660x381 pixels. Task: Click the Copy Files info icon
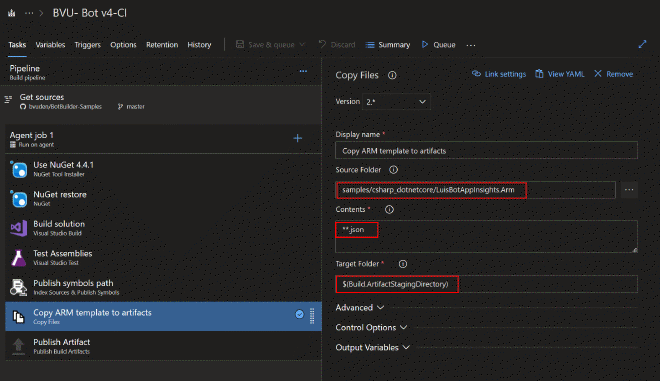(x=392, y=75)
